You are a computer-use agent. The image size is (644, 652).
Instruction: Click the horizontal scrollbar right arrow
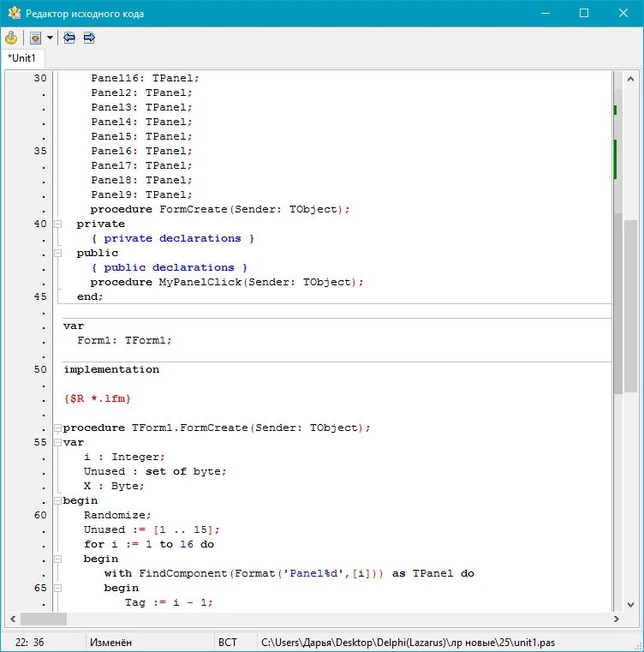pyautogui.click(x=616, y=619)
